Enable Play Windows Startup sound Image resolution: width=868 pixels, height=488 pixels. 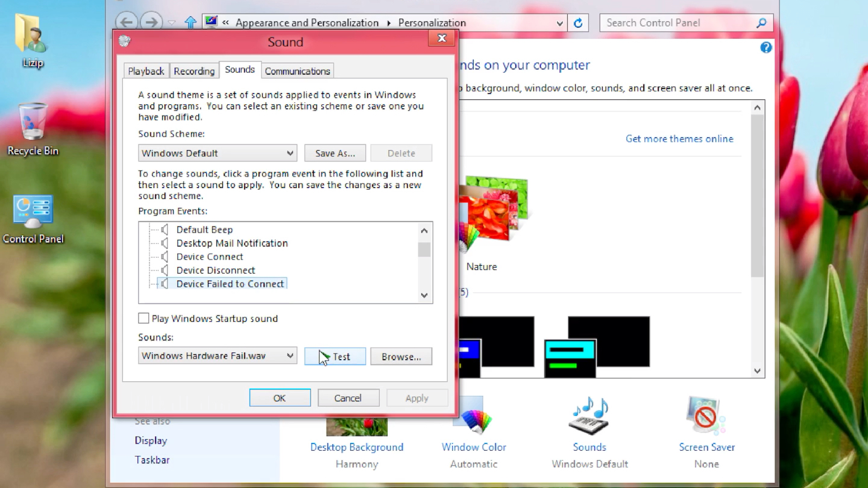click(143, 318)
